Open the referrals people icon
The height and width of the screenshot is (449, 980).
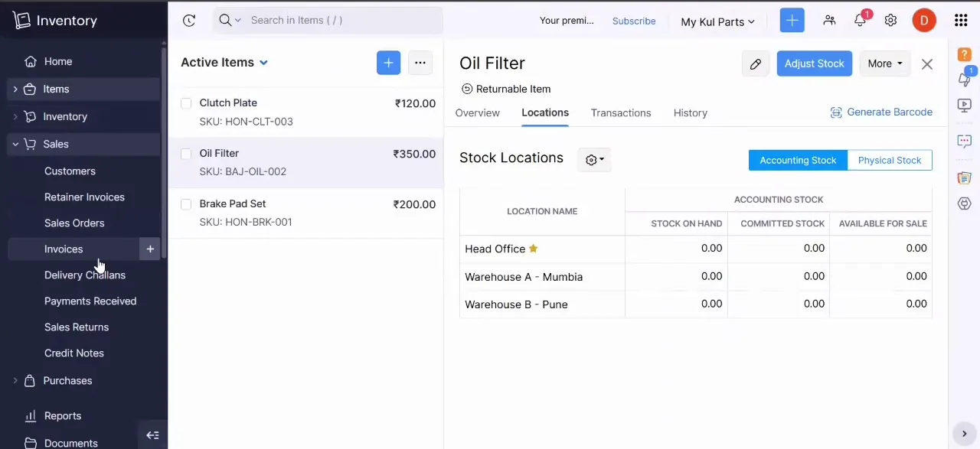[829, 21]
